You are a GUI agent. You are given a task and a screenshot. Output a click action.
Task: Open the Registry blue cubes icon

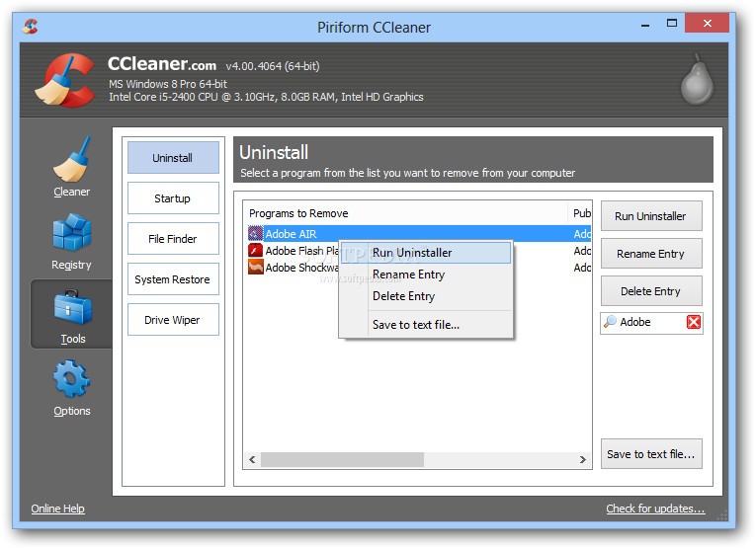71,232
